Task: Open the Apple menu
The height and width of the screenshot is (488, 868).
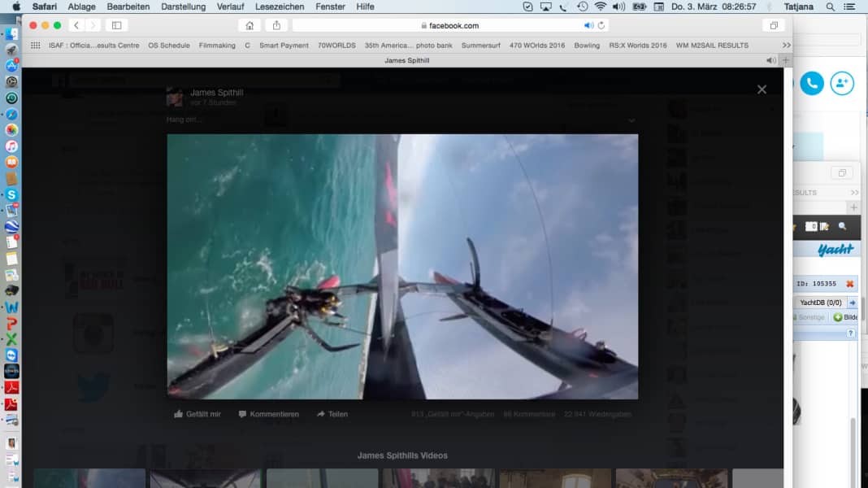Action: coord(16,7)
